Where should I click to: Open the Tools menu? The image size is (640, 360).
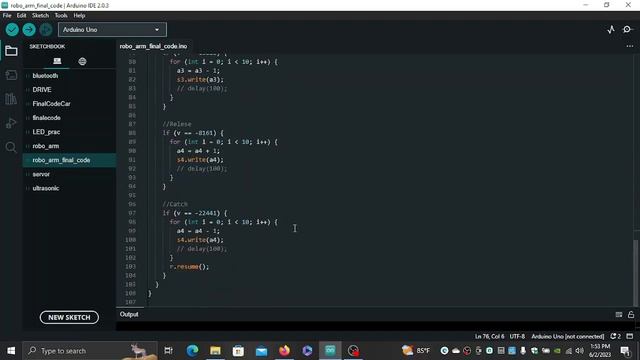point(61,16)
